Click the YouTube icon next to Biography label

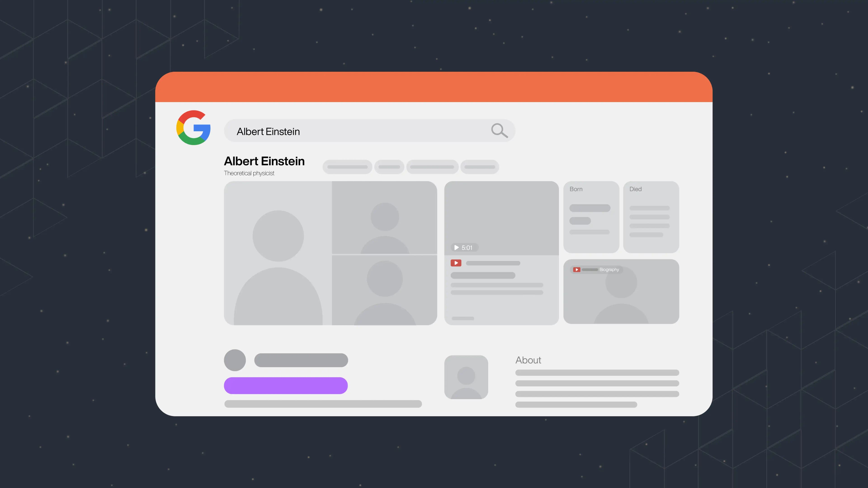pyautogui.click(x=576, y=269)
